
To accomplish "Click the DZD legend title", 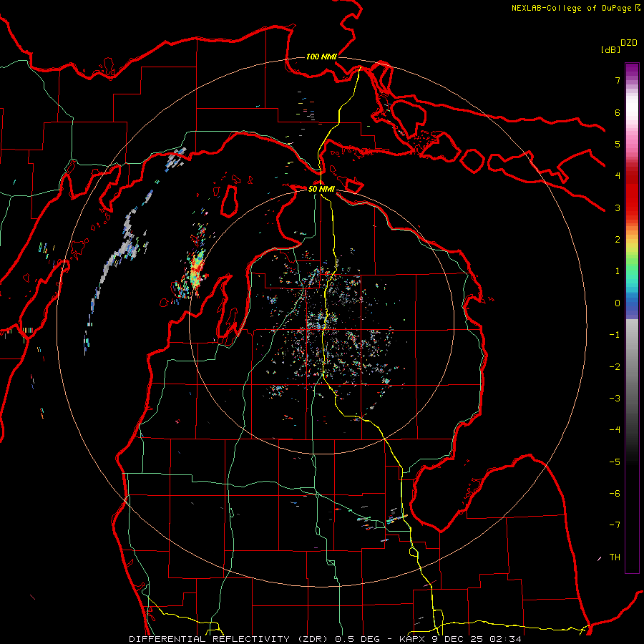I will tap(629, 43).
